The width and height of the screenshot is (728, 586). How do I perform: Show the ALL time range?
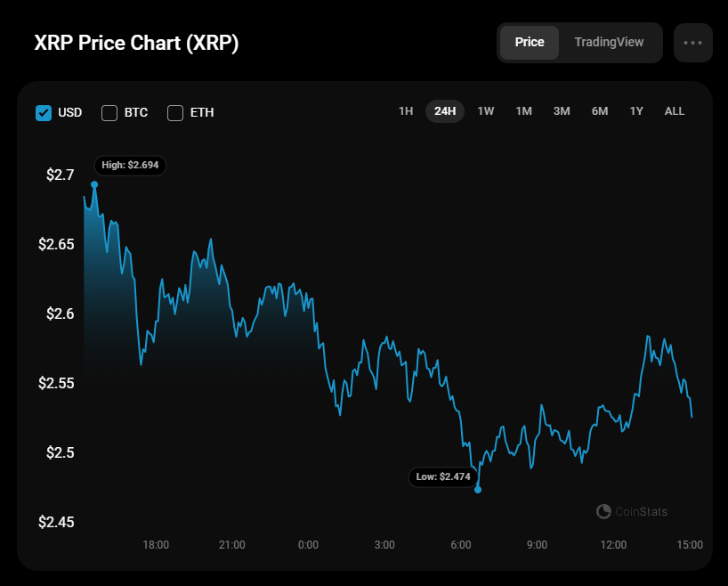[675, 111]
